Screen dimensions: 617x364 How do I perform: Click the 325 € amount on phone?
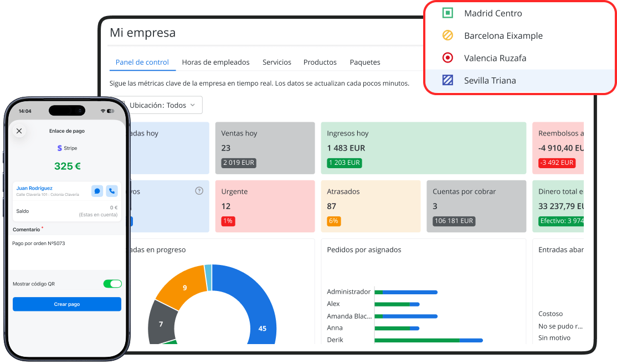67,167
